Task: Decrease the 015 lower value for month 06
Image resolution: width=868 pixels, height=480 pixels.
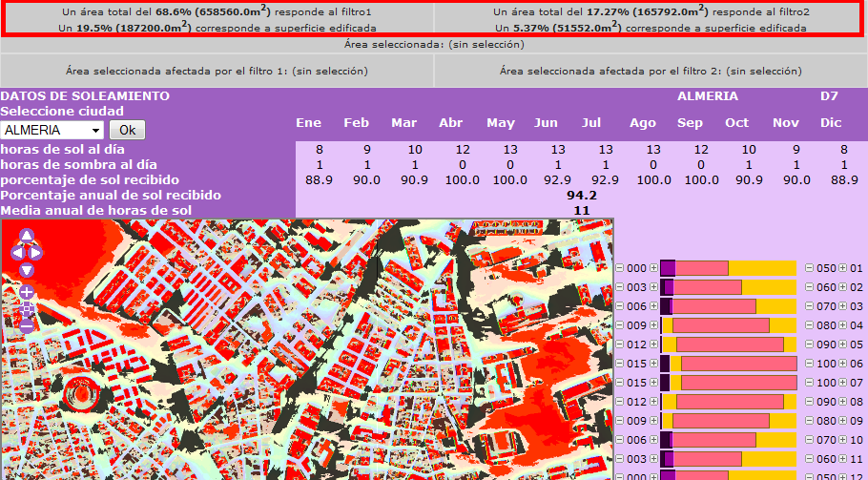Action: [619, 364]
